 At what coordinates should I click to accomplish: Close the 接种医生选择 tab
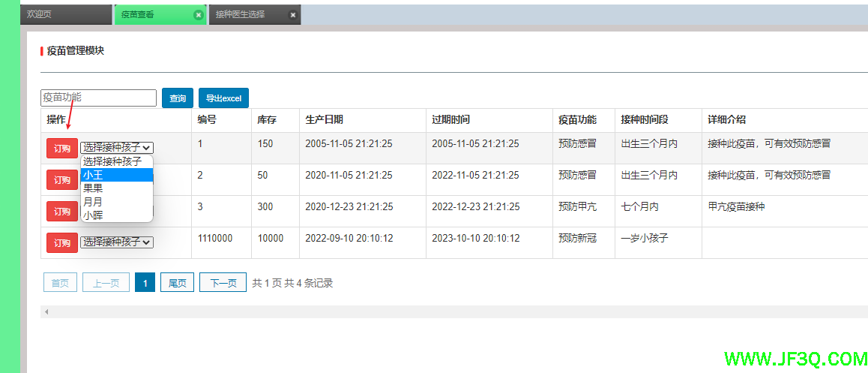tap(292, 15)
